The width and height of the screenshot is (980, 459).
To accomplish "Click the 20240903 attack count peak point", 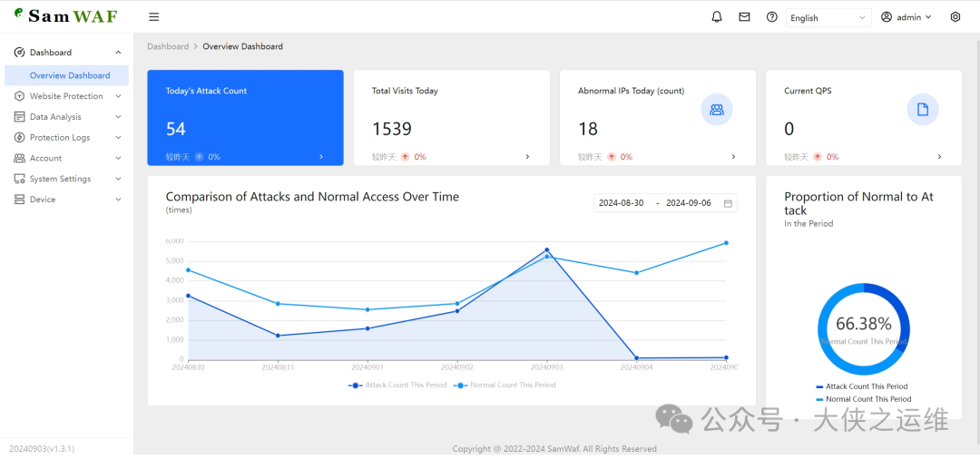I will tap(546, 250).
